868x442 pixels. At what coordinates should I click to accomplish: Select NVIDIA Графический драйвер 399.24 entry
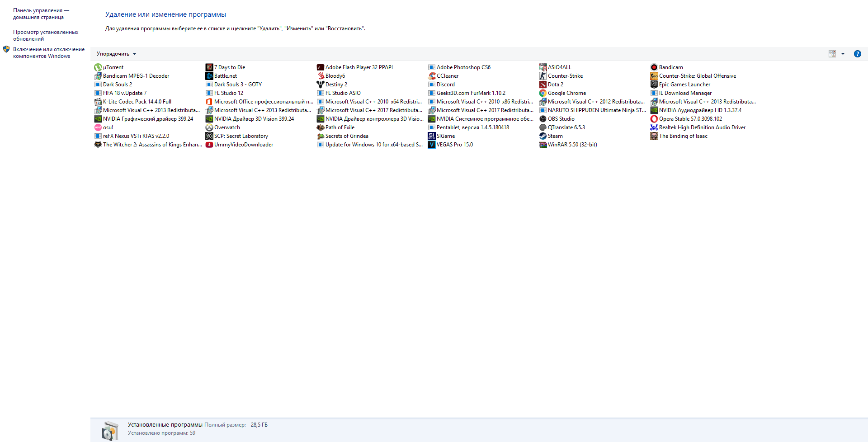click(144, 119)
